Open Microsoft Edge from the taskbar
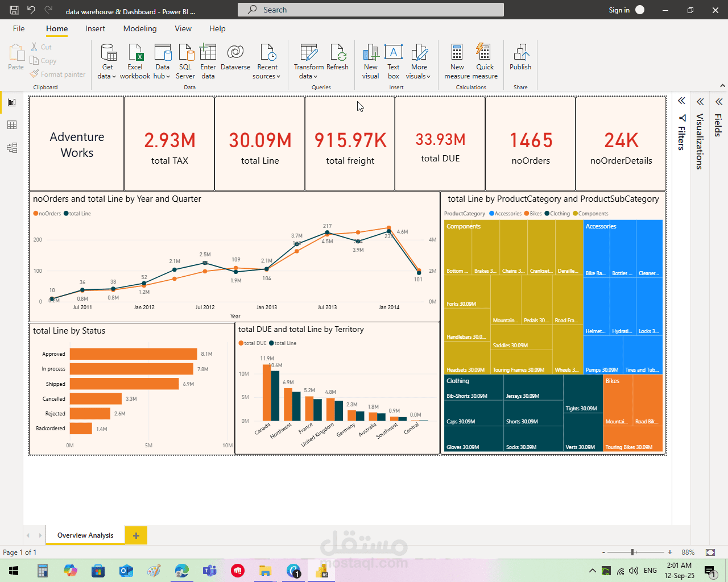728x582 pixels. point(182,571)
